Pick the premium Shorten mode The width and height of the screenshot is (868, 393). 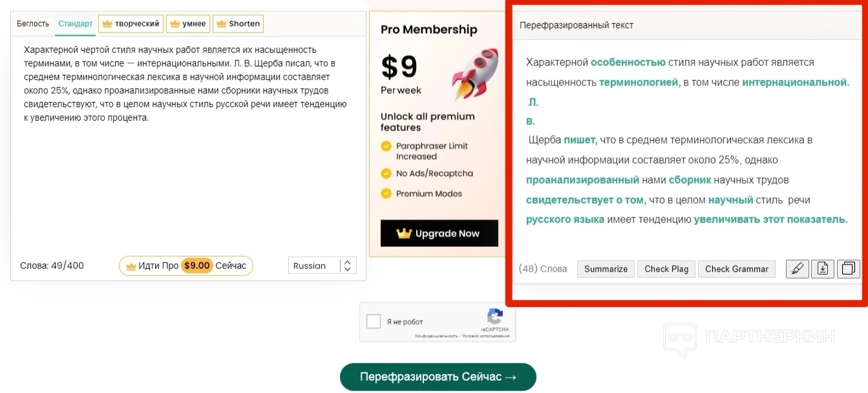238,24
